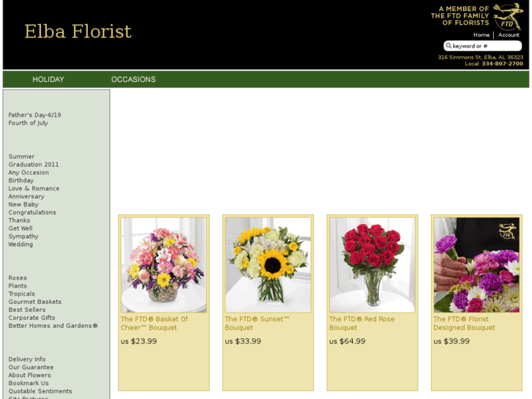This screenshot has width=532, height=399.
Task: Select Fourth of July in sidebar
Action: pos(28,123)
